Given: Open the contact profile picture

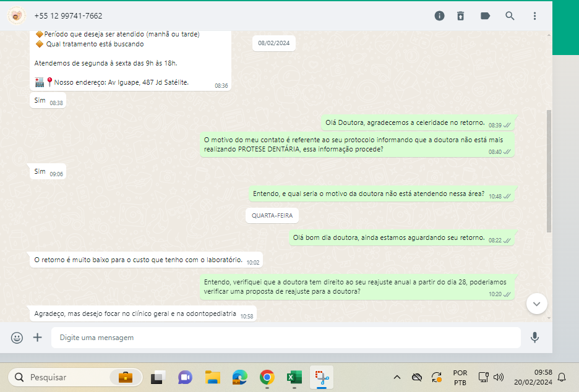Looking at the screenshot, I should pyautogui.click(x=17, y=15).
